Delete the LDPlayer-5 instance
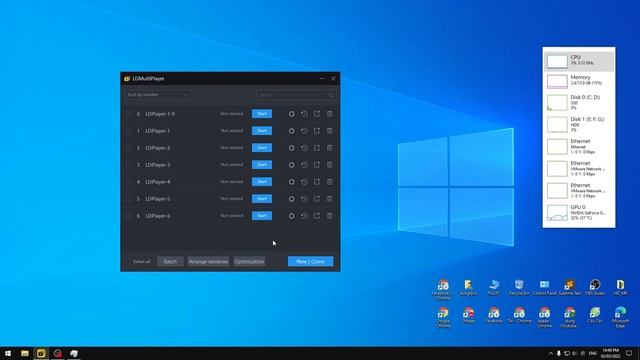The height and width of the screenshot is (360, 640). tap(329, 199)
